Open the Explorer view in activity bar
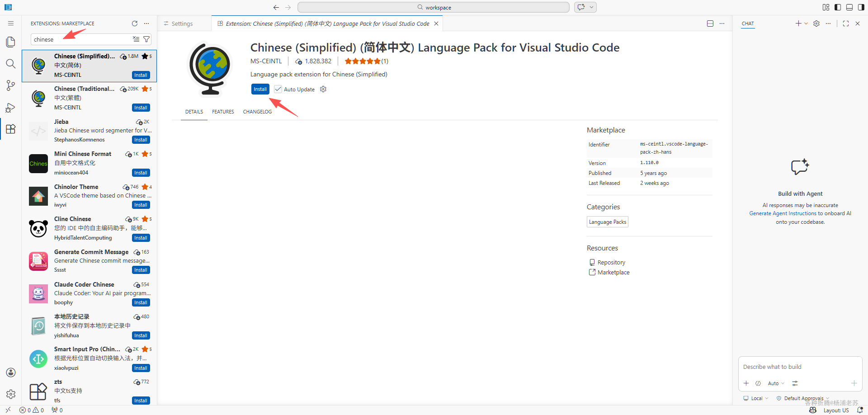The image size is (868, 415). (11, 42)
